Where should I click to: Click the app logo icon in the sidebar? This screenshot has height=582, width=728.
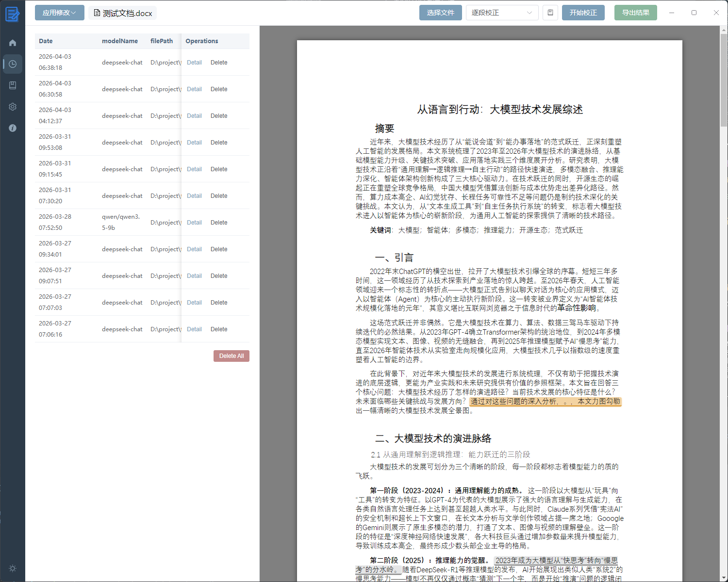coord(12,14)
